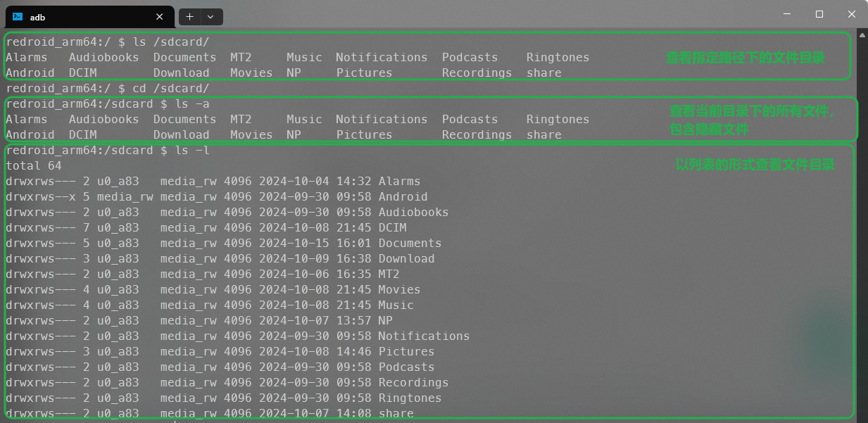Select the adb terminal tab

[89, 17]
